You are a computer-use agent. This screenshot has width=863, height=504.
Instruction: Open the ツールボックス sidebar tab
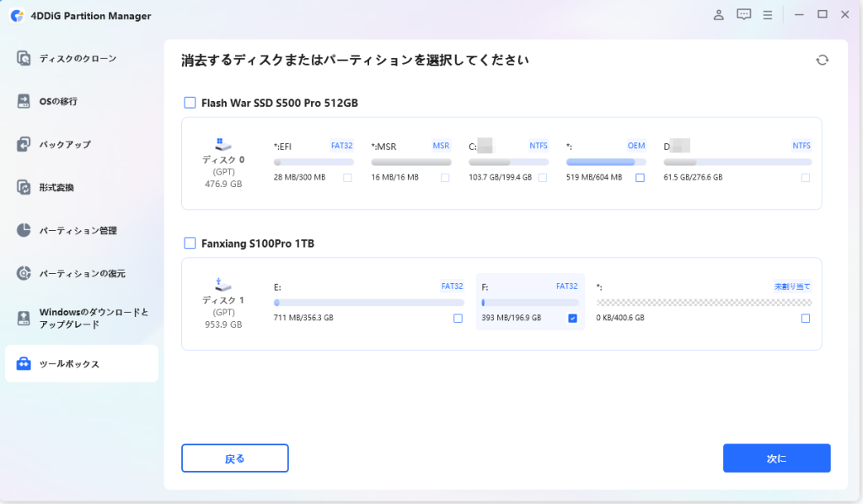coord(81,364)
